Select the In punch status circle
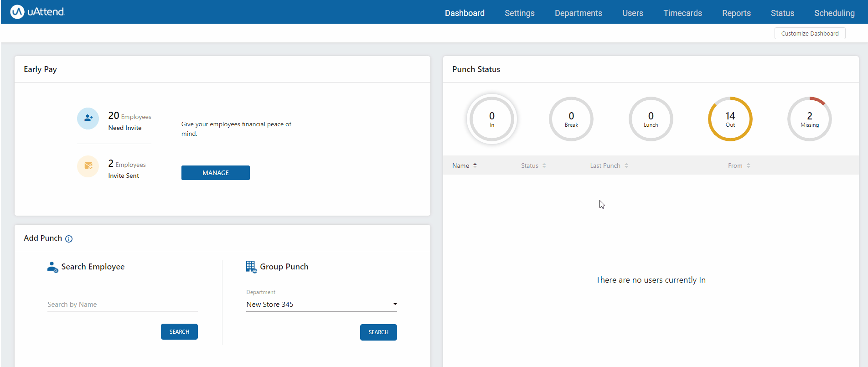The height and width of the screenshot is (367, 868). pos(492,119)
